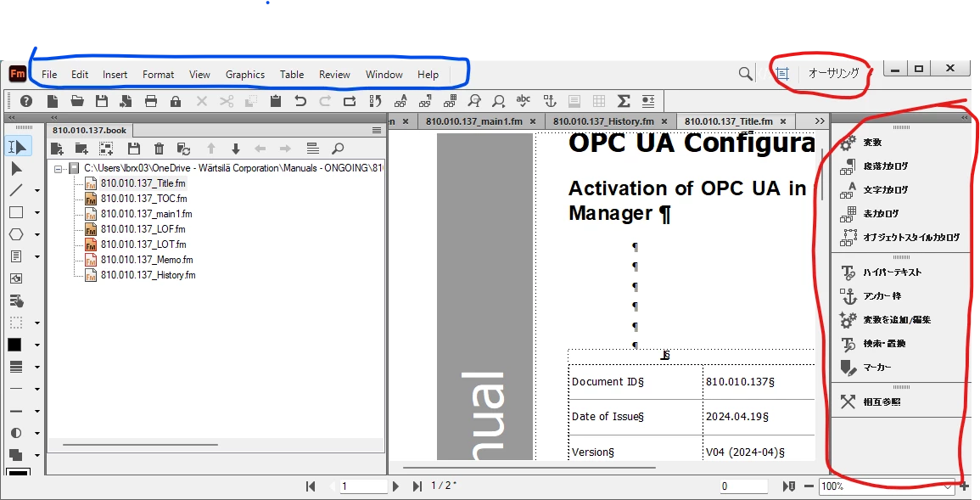Viewport: 980px width, 500px height.
Task: Open the 表カタログ panel
Action: [x=882, y=214]
